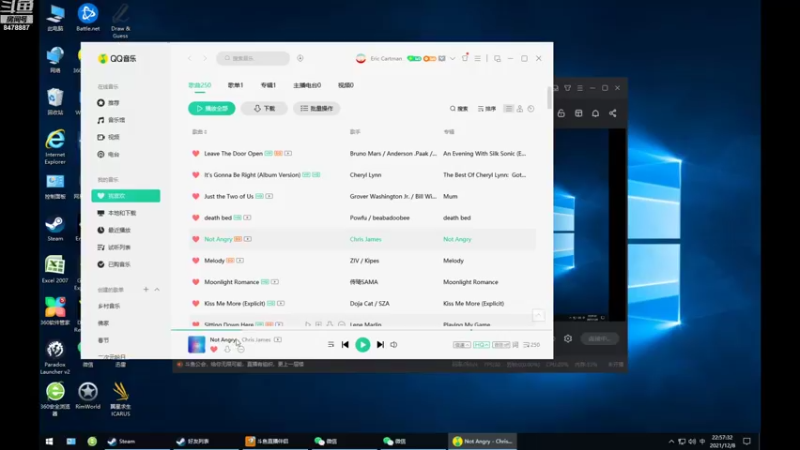Open the QQ Music main menu icon

(478, 59)
